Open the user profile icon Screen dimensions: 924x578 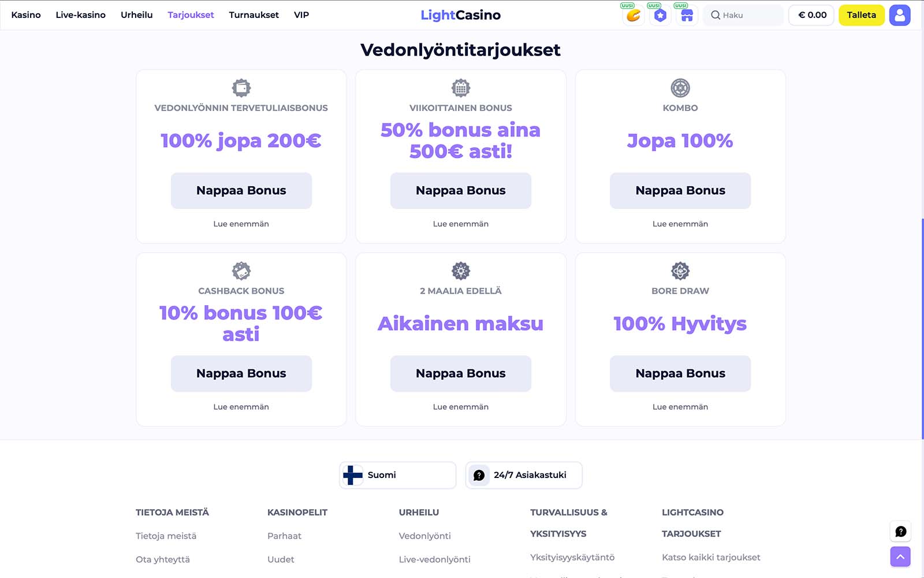[900, 15]
